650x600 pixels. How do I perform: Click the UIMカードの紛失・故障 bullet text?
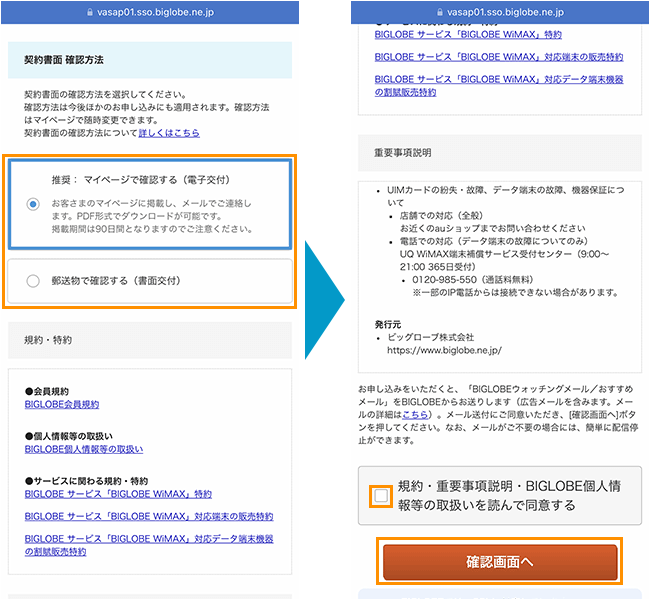(x=506, y=196)
